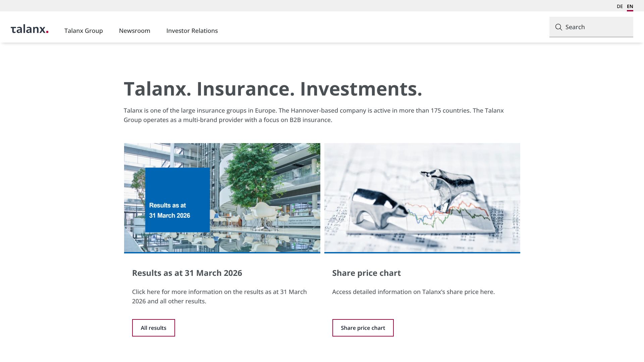Open the Investor Relations menu

tap(192, 31)
